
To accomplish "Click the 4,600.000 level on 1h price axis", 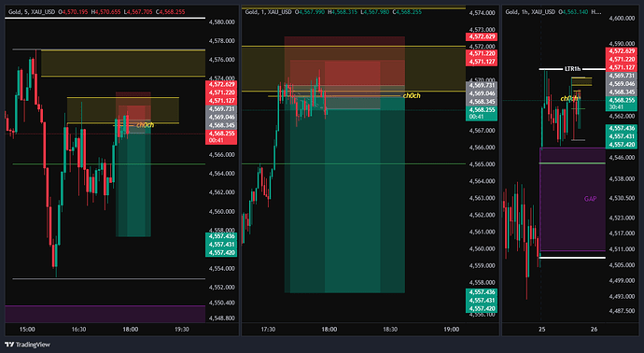I will coord(623,19).
